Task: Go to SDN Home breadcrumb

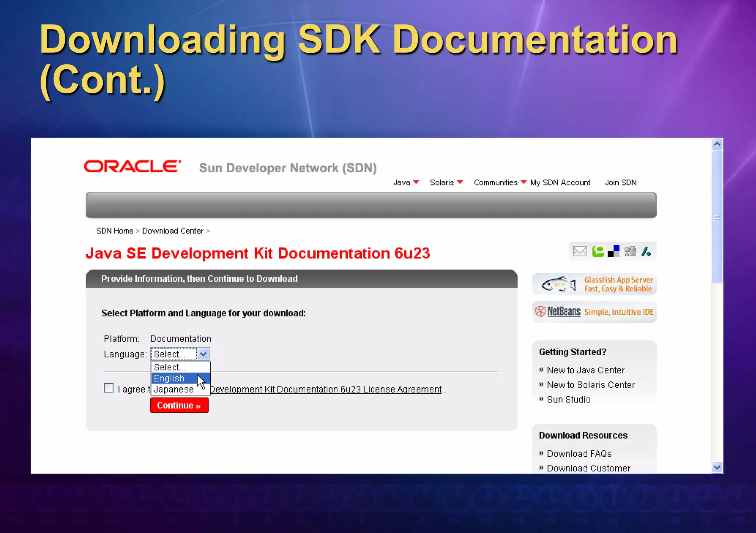Action: pyautogui.click(x=115, y=231)
